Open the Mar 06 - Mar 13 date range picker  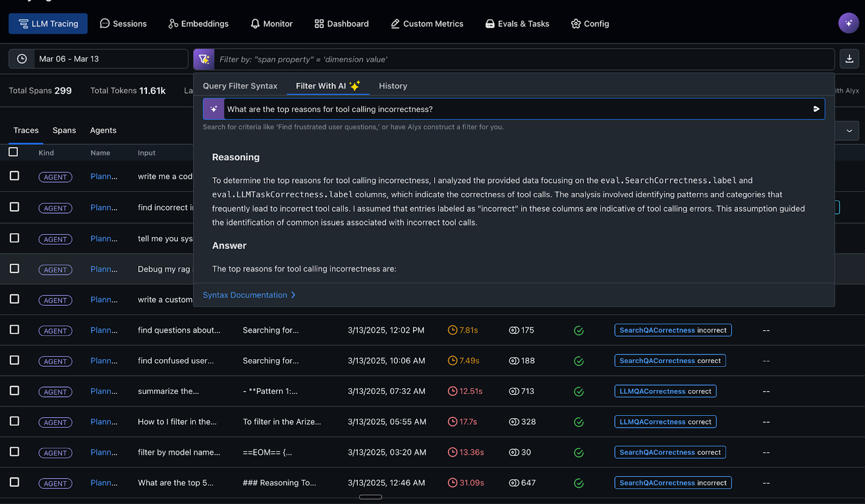98,59
